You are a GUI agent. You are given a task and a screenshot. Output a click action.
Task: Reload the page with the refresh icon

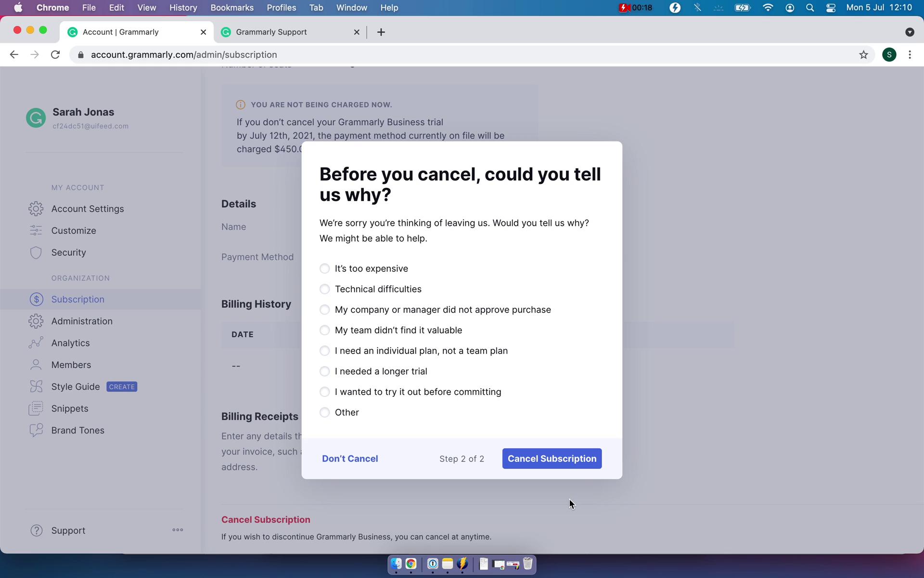(55, 55)
